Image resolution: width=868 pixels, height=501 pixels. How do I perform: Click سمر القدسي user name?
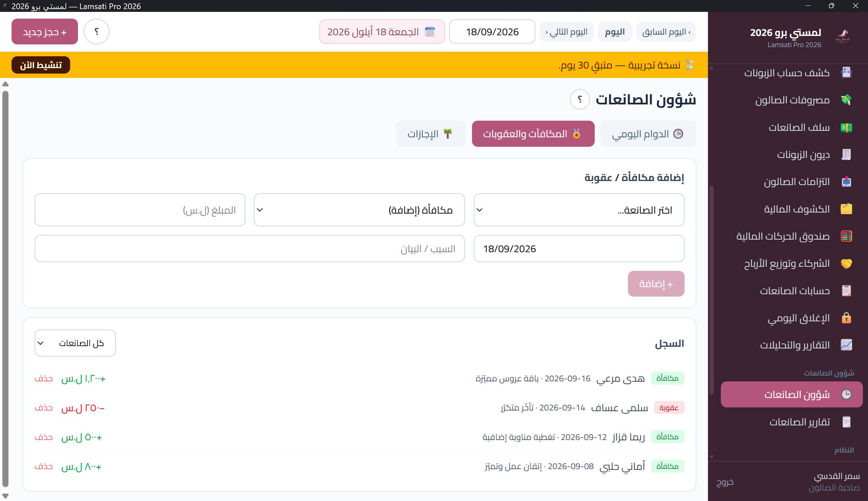[837, 476]
